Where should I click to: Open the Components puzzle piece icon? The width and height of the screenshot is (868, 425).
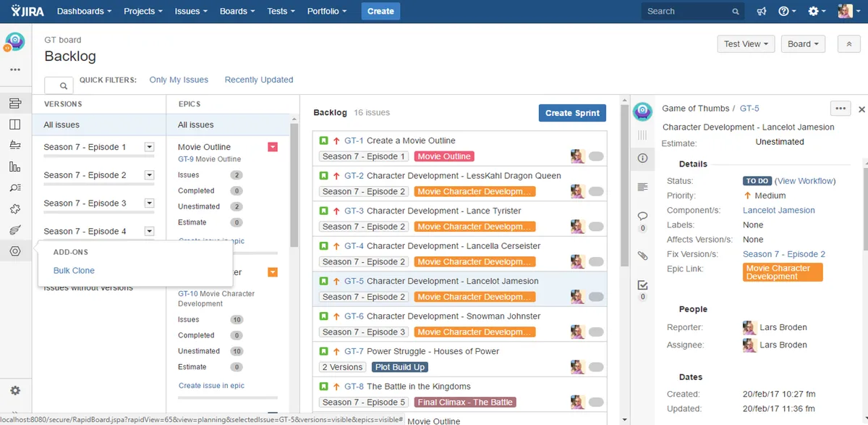tap(15, 209)
